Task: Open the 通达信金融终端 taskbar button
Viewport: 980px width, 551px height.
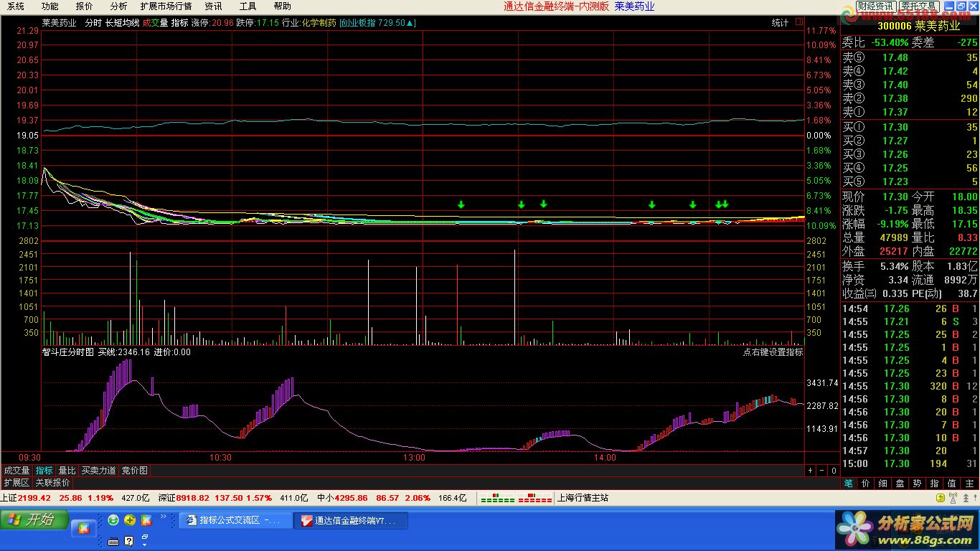Action: pos(352,520)
